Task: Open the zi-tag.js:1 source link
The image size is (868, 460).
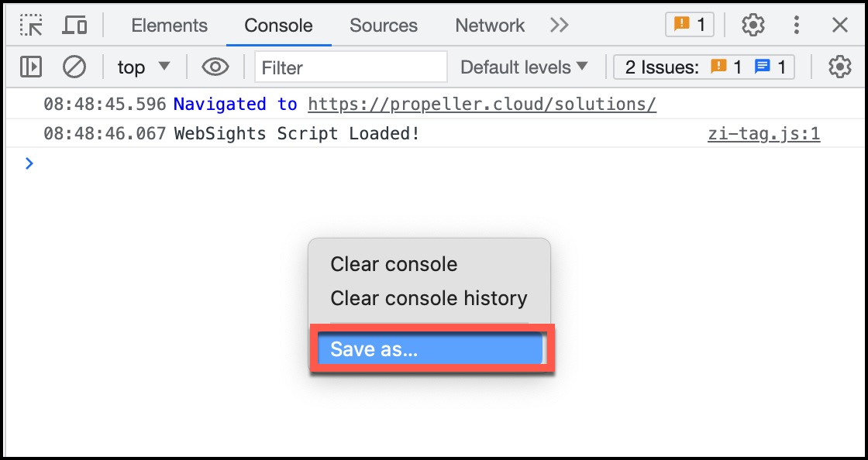Action: [x=764, y=134]
